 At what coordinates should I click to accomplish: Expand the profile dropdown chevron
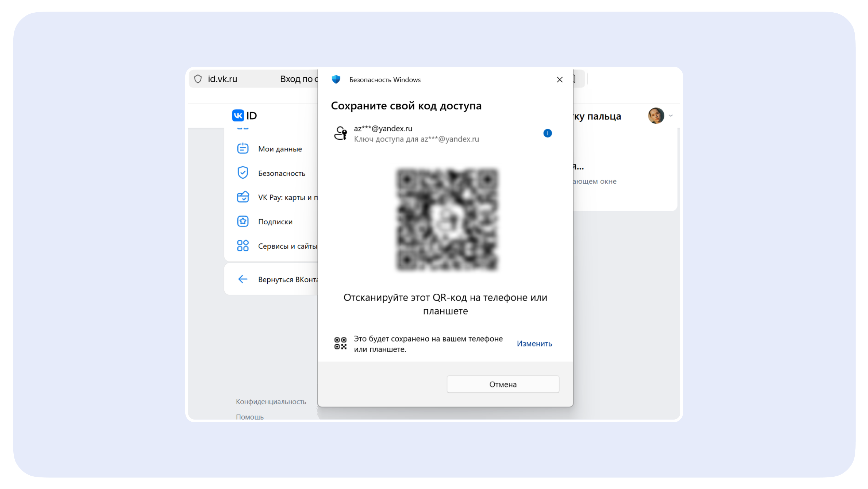coord(671,116)
